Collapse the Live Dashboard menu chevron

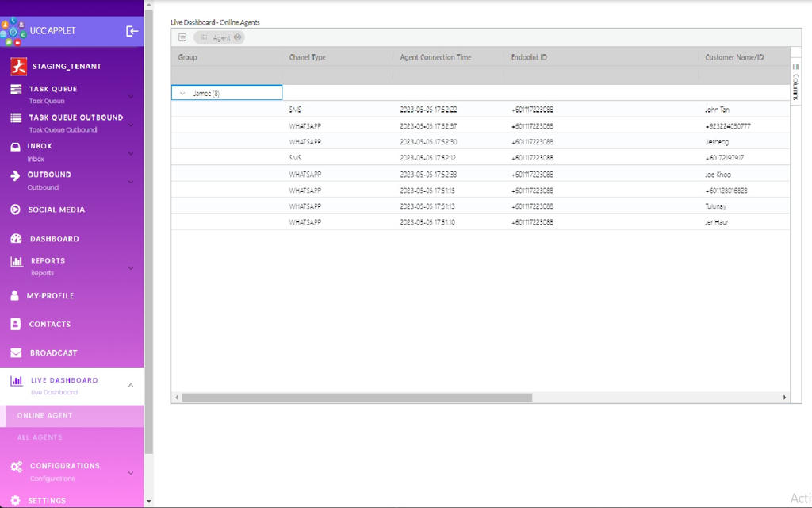pyautogui.click(x=131, y=386)
